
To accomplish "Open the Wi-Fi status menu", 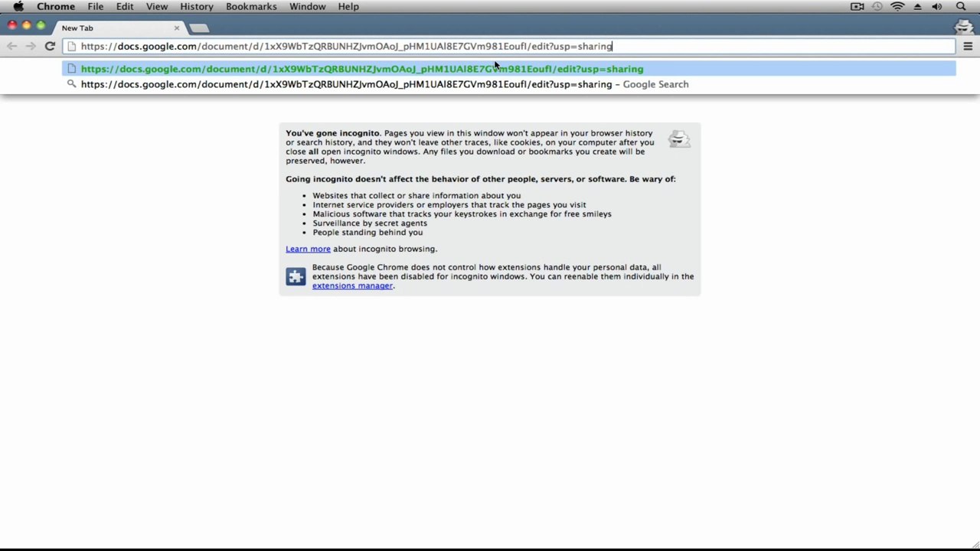I will point(897,7).
